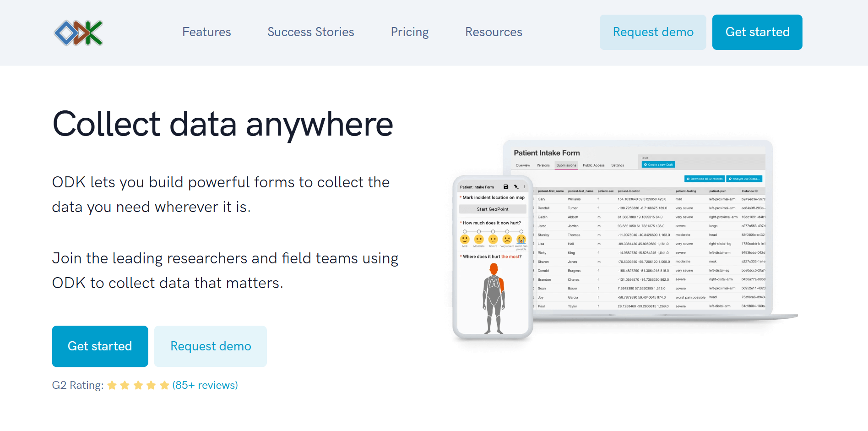Click Request demo button in header
This screenshot has height=431, width=868.
(x=653, y=32)
